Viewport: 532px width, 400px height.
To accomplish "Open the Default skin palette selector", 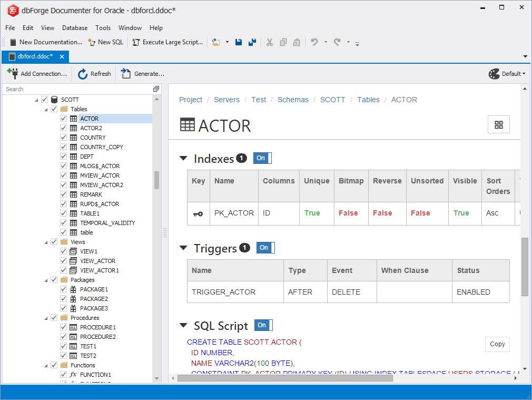I will click(x=506, y=74).
